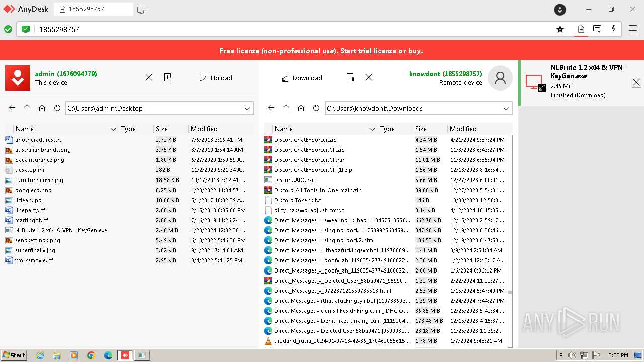Click the green encrypted-connection badge in address bar
Viewport: 644px width, 362px height.
(26, 29)
